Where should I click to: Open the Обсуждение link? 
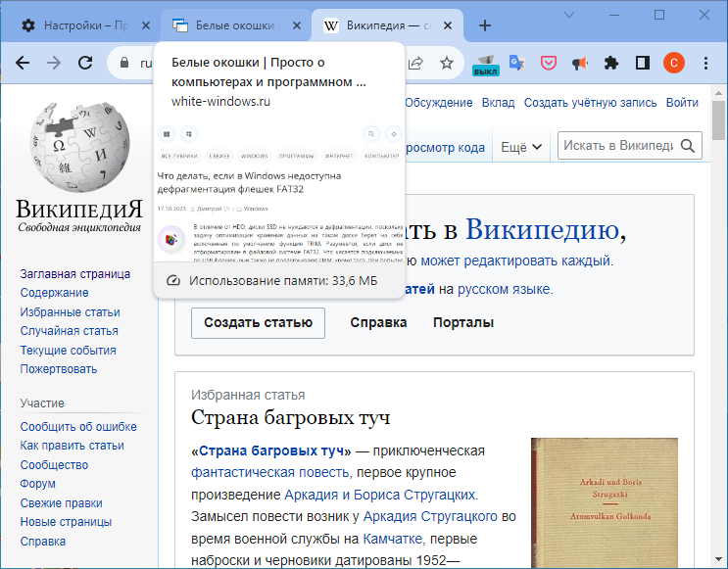click(x=438, y=103)
